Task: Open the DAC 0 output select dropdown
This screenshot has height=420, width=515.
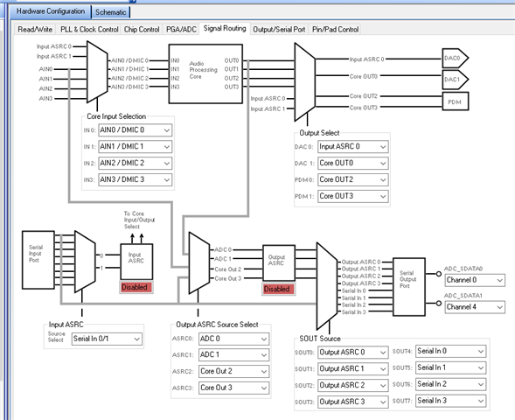Action: coord(352,147)
